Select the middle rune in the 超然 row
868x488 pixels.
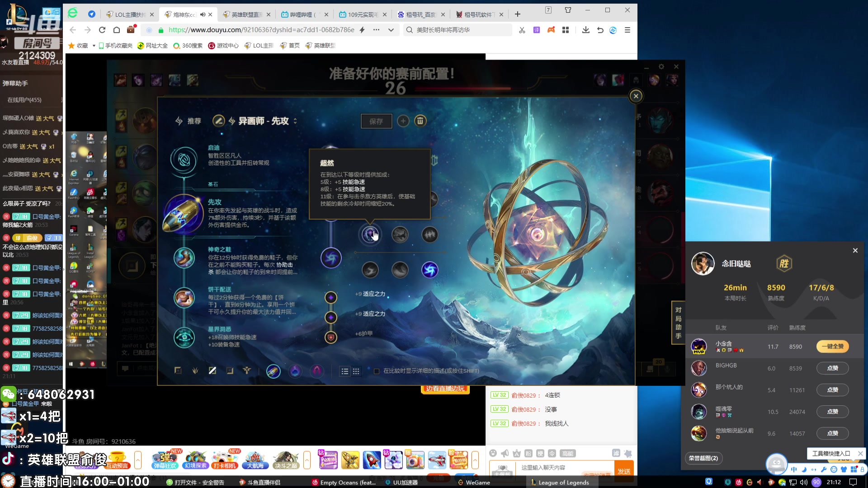point(400,235)
